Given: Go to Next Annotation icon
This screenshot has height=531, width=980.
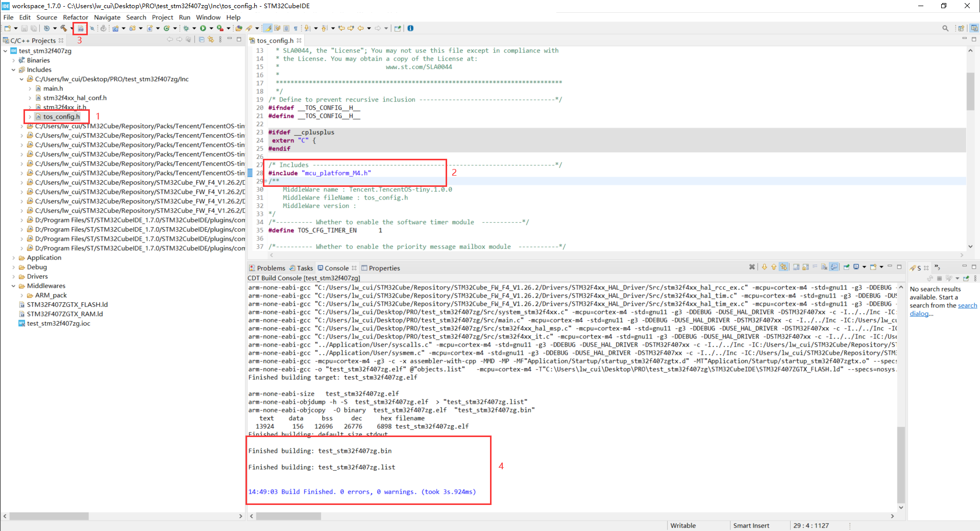Looking at the screenshot, I should (307, 28).
